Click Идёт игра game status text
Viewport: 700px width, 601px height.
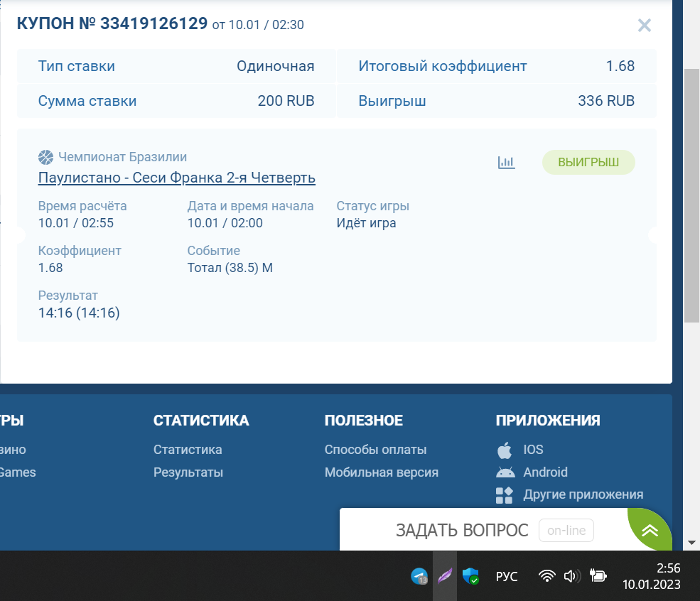[x=366, y=223]
